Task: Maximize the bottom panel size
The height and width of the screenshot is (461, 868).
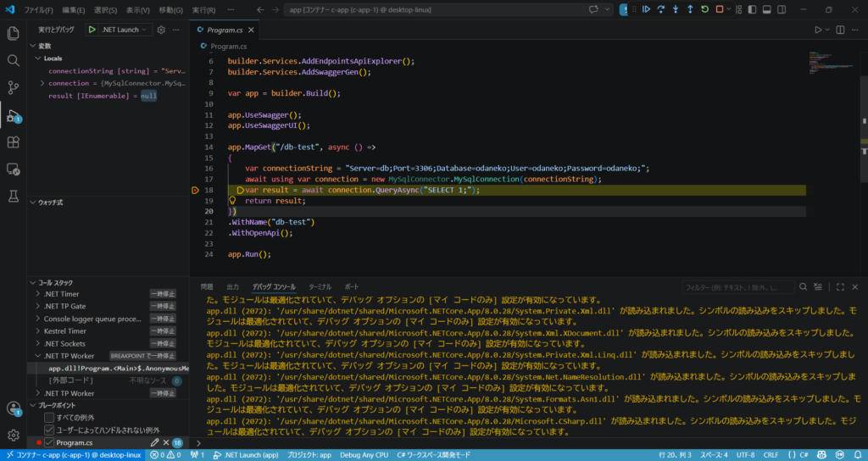Action: coord(840,286)
